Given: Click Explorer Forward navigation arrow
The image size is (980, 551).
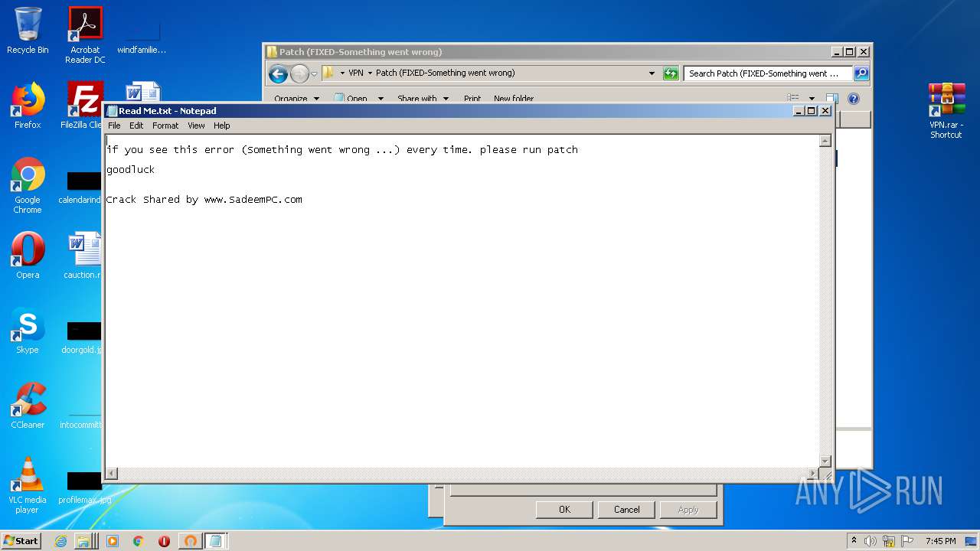Looking at the screenshot, I should coord(299,73).
